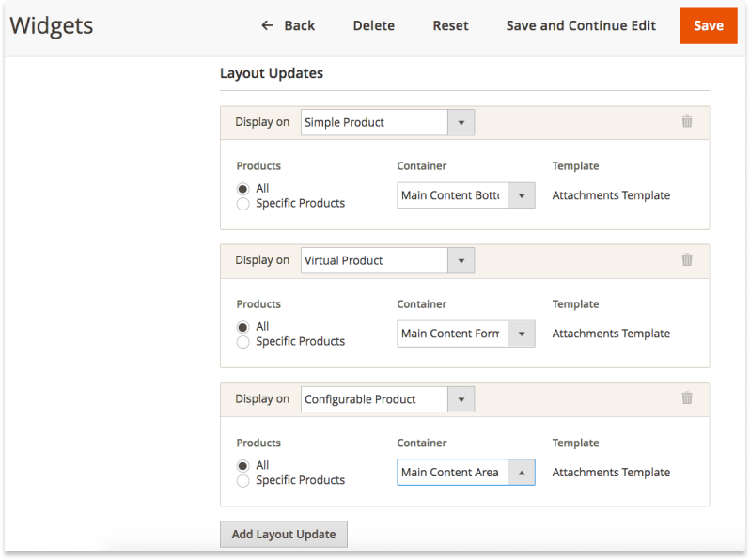Click Attachments Template text in Virtual Product block
This screenshot has height=560, width=750.
611,334
